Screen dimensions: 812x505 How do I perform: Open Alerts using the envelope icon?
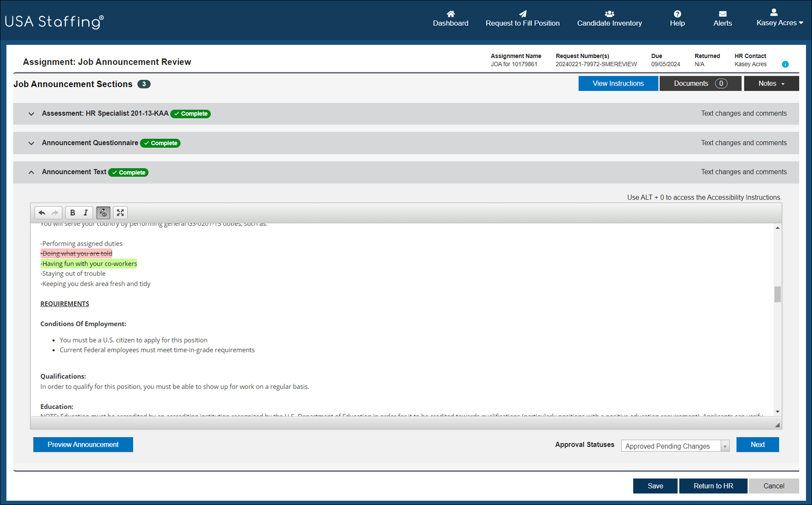tap(723, 14)
